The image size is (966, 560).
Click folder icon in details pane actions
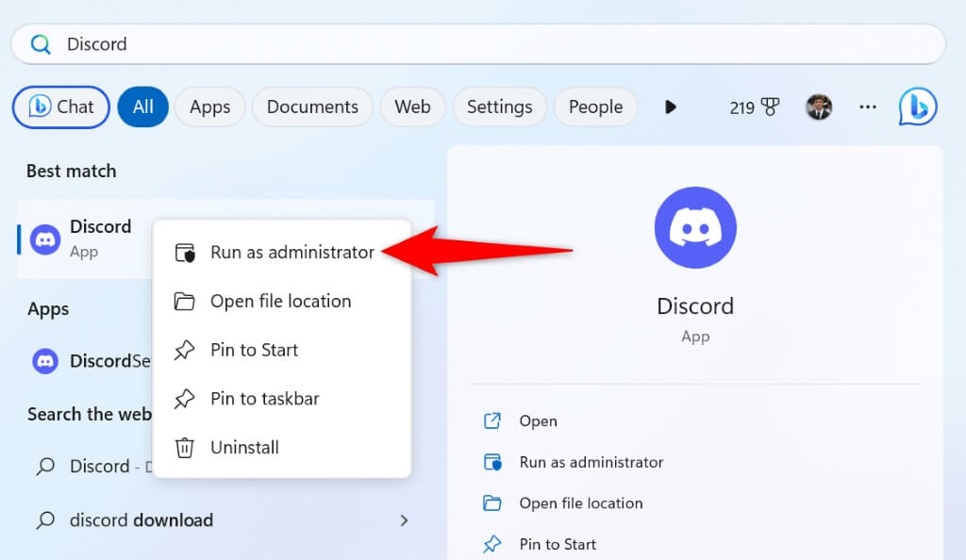point(492,503)
